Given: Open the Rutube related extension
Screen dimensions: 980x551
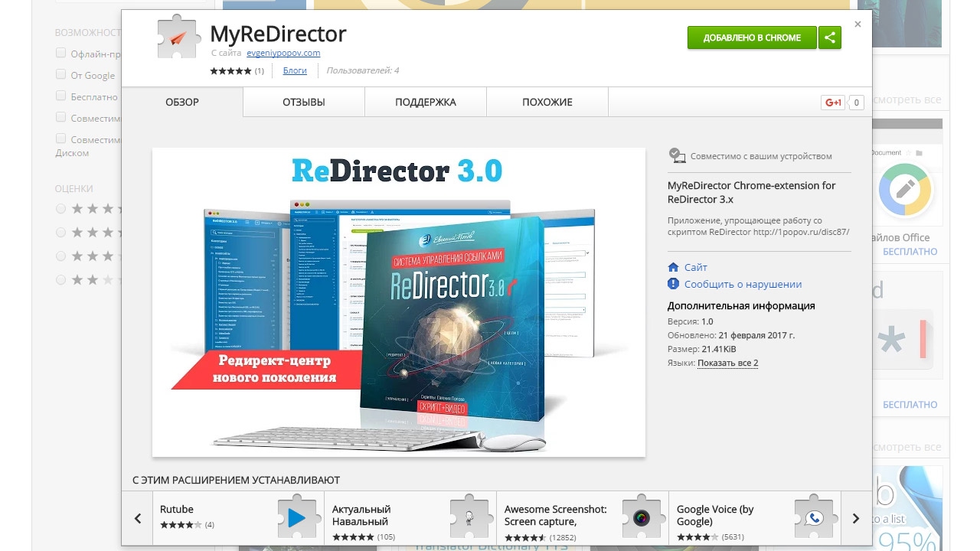Looking at the screenshot, I should [239, 518].
